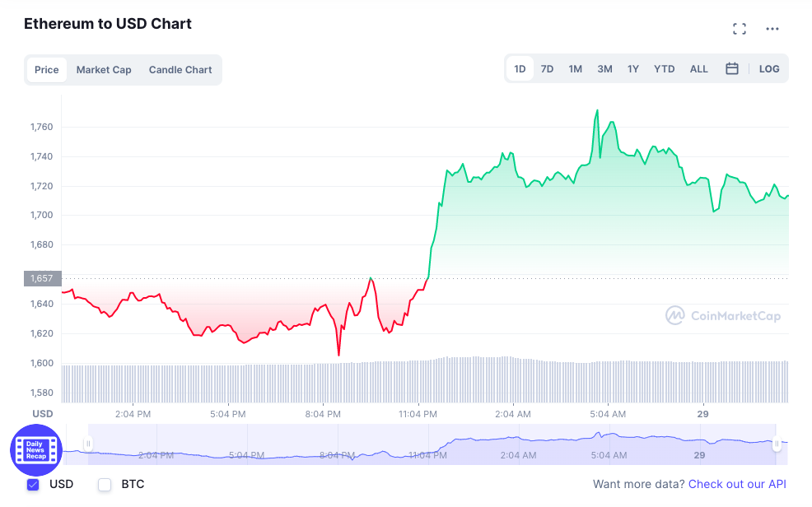
Task: Select the 1M time range
Action: tap(576, 69)
